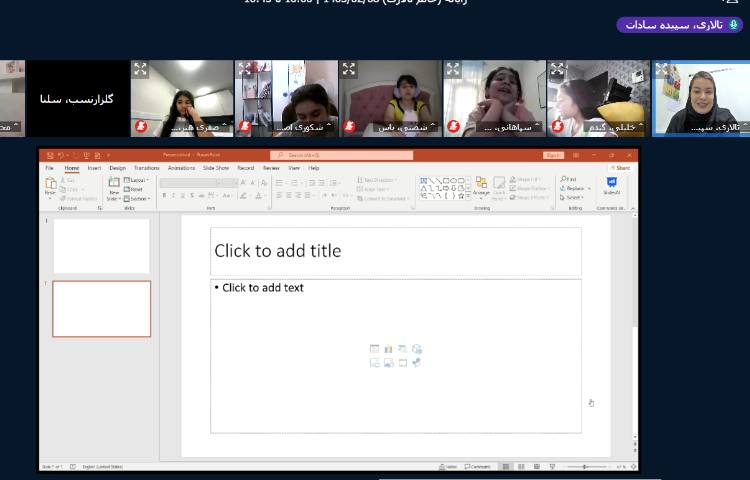Click the font color icon

(x=259, y=196)
